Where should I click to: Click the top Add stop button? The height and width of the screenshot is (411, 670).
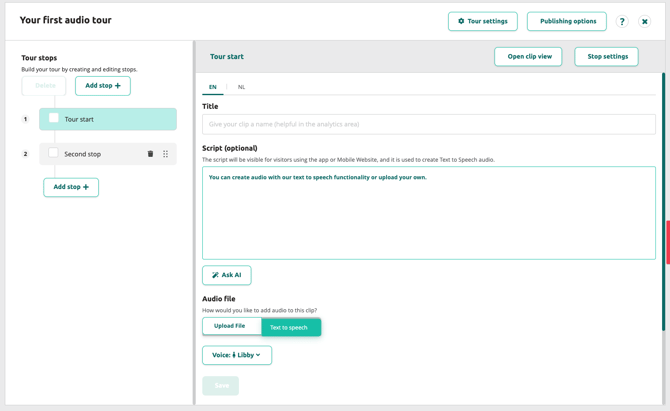pos(103,86)
